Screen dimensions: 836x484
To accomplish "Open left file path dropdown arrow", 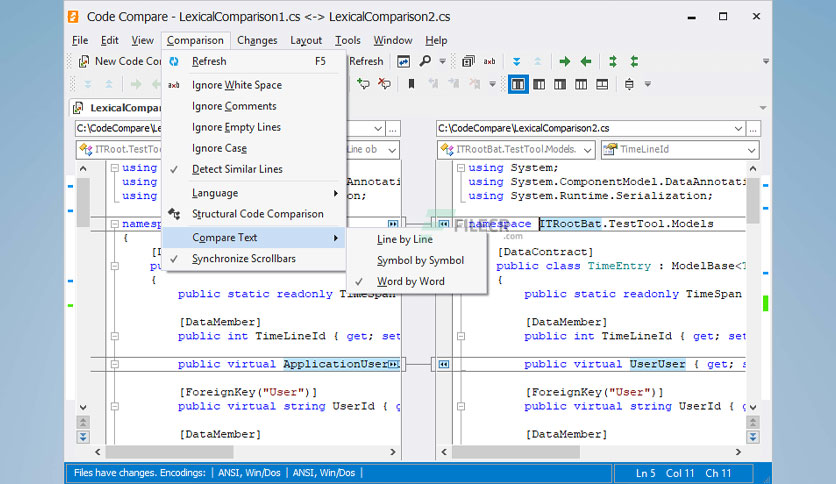I will [x=378, y=128].
